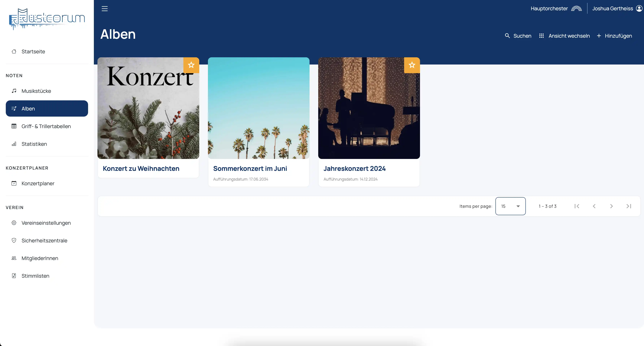Screen dimensions: 644x346
Task: Open the items per page dropdown
Action: [510, 206]
